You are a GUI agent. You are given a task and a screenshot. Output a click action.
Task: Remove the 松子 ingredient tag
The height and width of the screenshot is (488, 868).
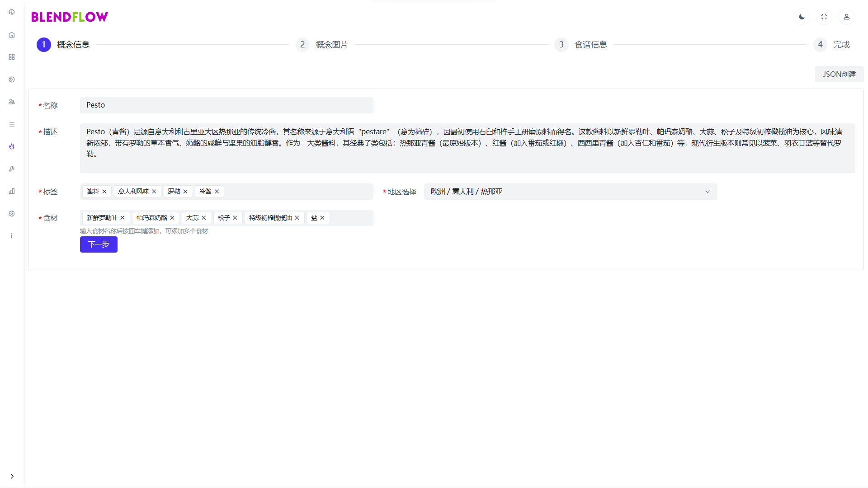point(235,218)
